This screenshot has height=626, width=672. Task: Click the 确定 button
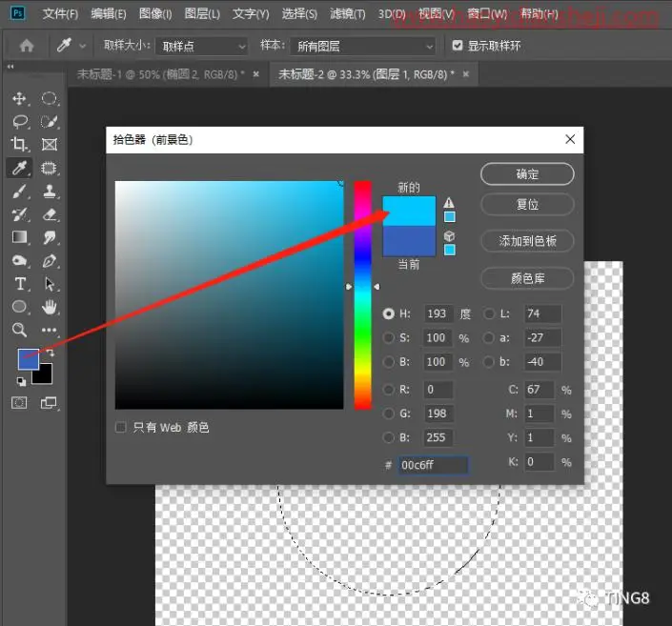click(x=527, y=174)
